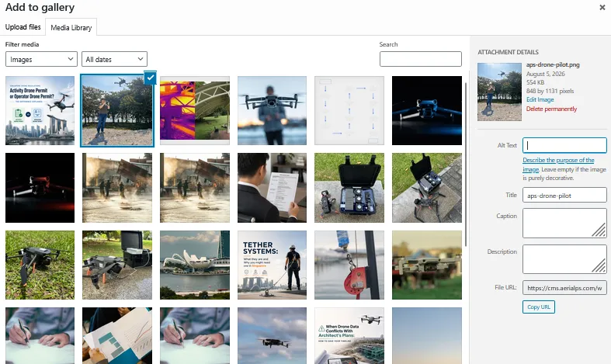Click the Caption field resize handle
611x364 pixels.
click(x=599, y=231)
